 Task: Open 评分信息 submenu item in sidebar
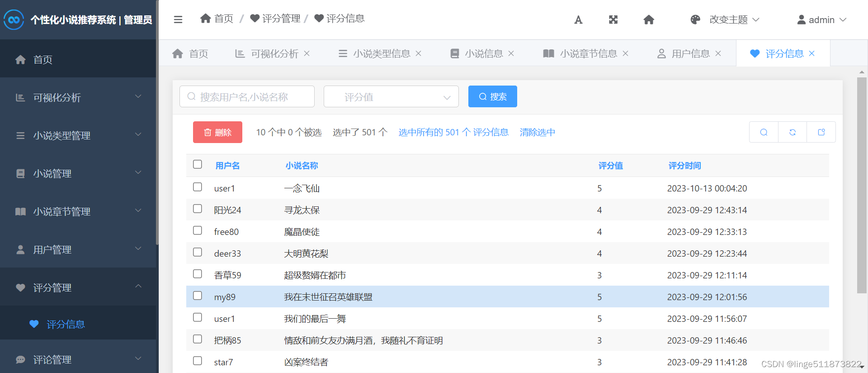click(78, 324)
